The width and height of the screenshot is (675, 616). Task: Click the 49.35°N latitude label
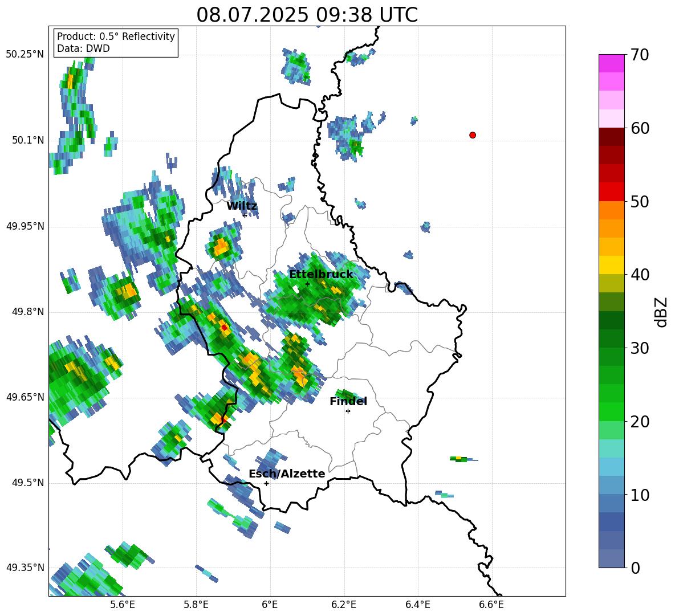[x=25, y=568]
